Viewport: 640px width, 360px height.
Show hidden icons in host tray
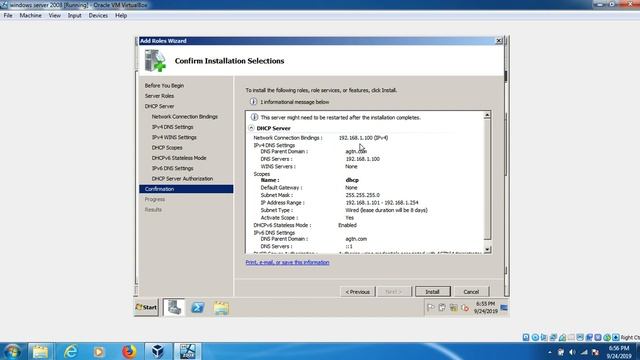[550, 352]
